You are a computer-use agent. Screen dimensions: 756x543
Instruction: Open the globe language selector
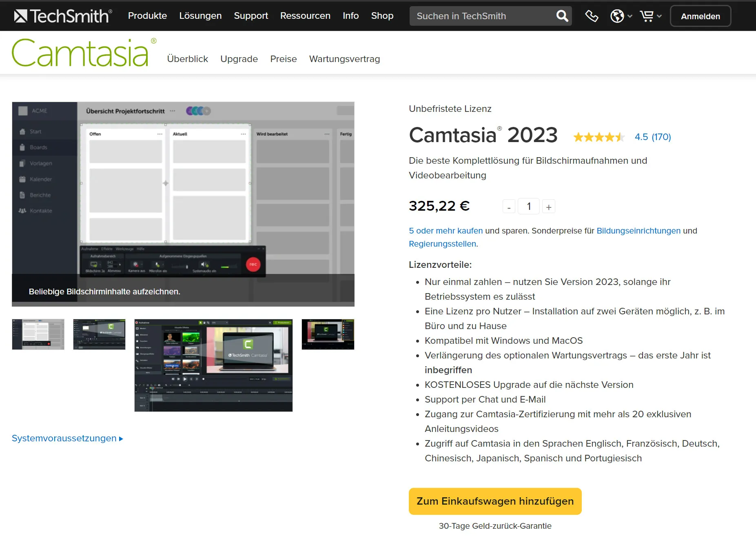(x=621, y=16)
